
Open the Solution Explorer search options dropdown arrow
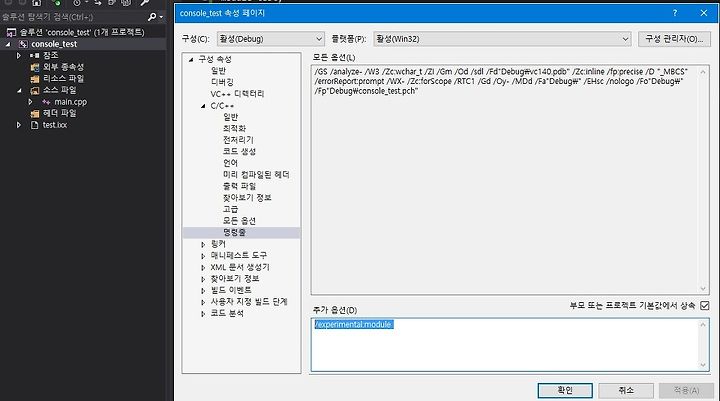tap(161, 17)
